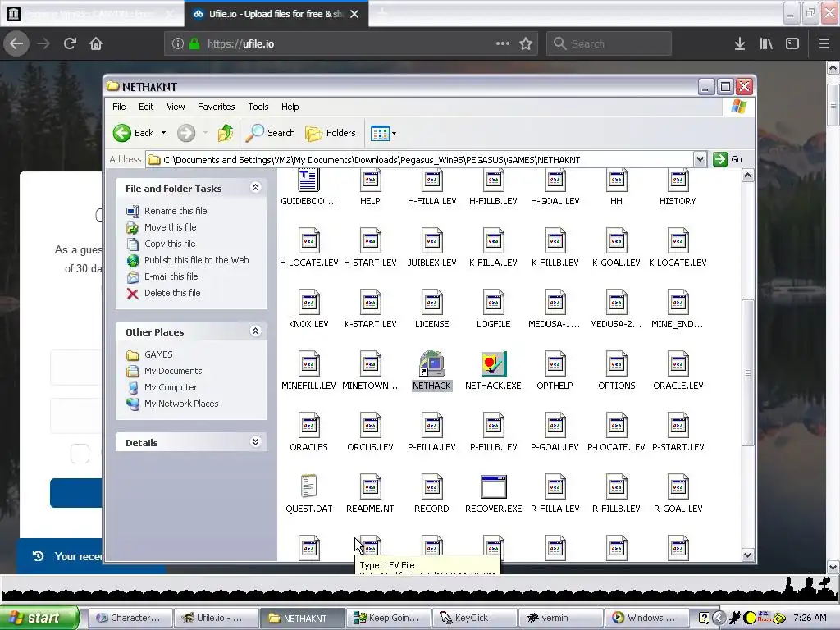Select the ORCUS.LEV file icon
840x630 pixels.
point(370,426)
